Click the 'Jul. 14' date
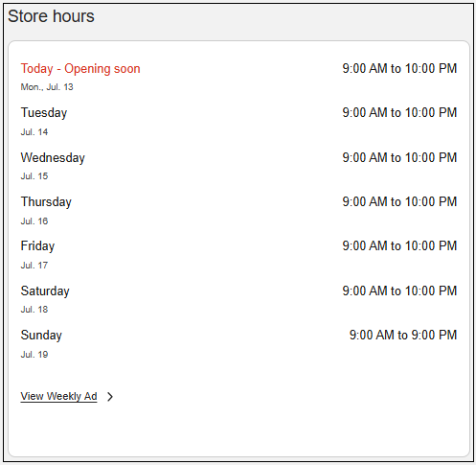This screenshot has height=465, width=476. pos(34,132)
